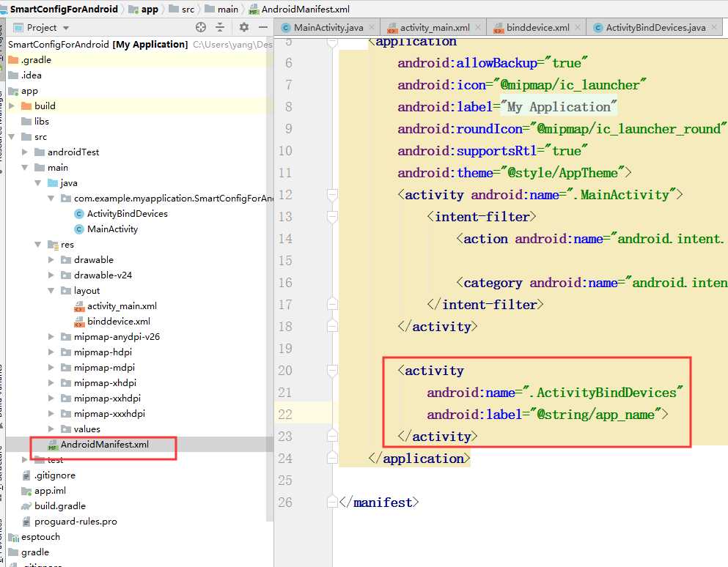
Task: Expand the values folder
Action: 51,429
